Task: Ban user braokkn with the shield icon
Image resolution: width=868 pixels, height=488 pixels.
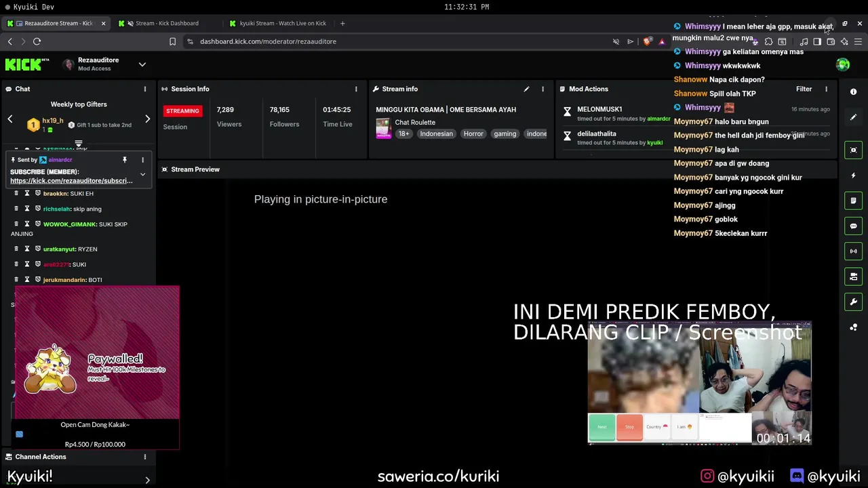Action: point(38,193)
